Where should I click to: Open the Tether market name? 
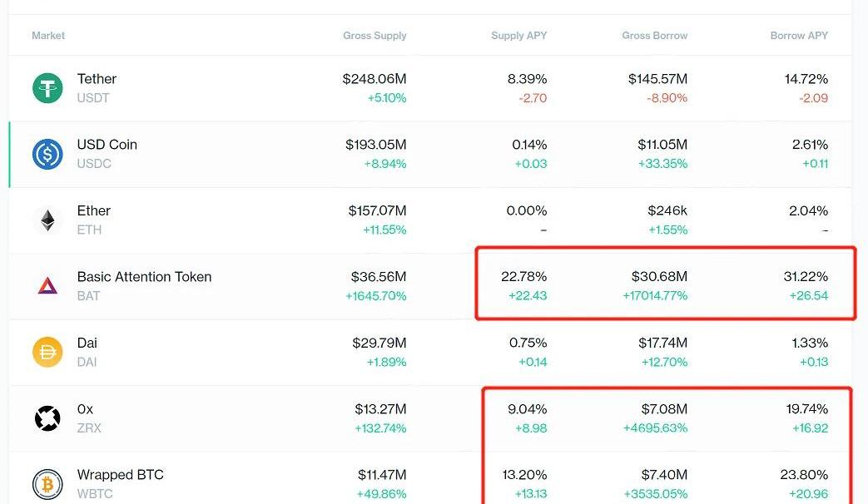[x=97, y=79]
